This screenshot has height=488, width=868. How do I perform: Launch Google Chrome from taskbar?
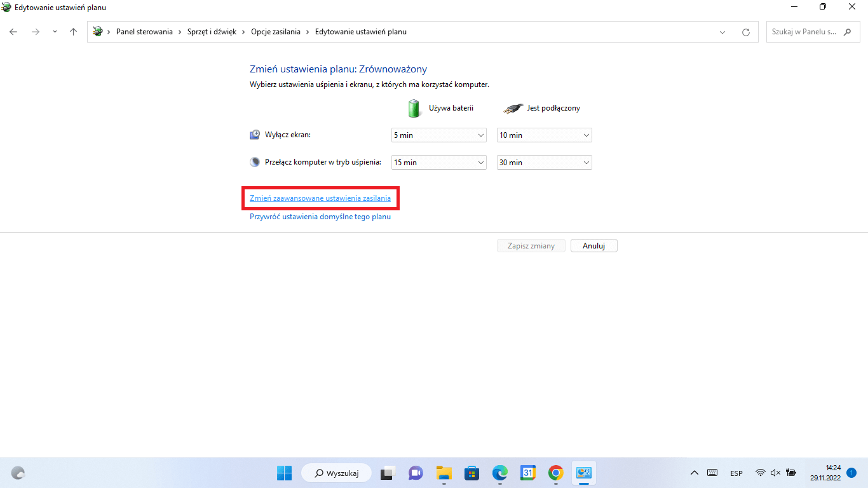tap(556, 473)
